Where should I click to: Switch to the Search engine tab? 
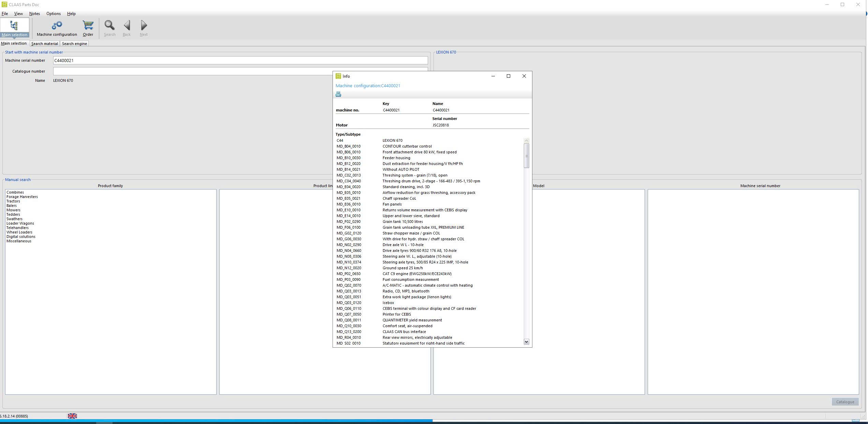pos(74,44)
